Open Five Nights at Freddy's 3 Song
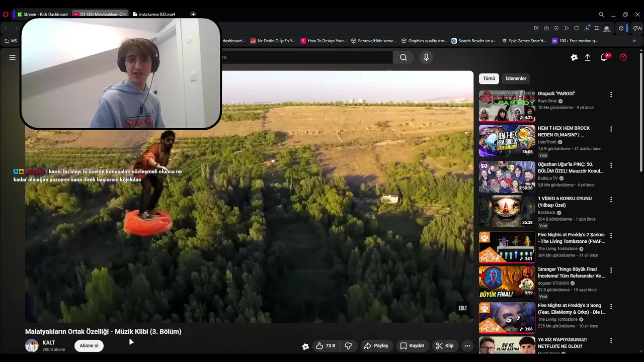Image resolution: width=644 pixels, height=362 pixels. [x=572, y=309]
